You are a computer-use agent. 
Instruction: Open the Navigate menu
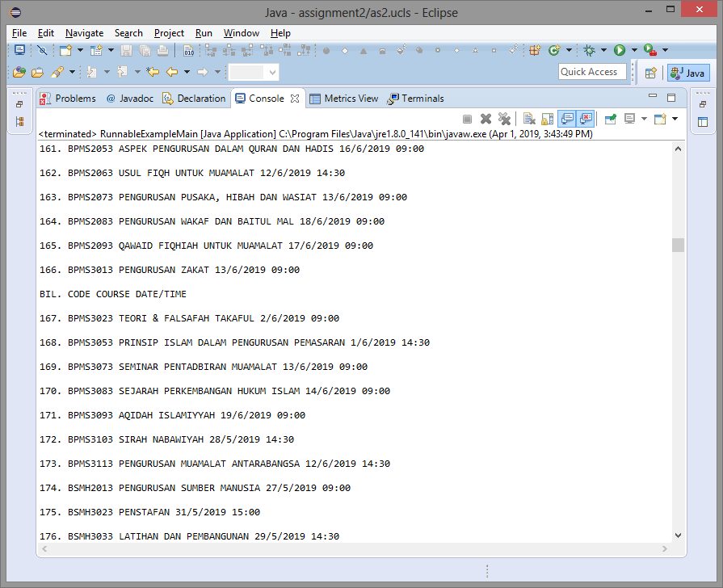(84, 33)
